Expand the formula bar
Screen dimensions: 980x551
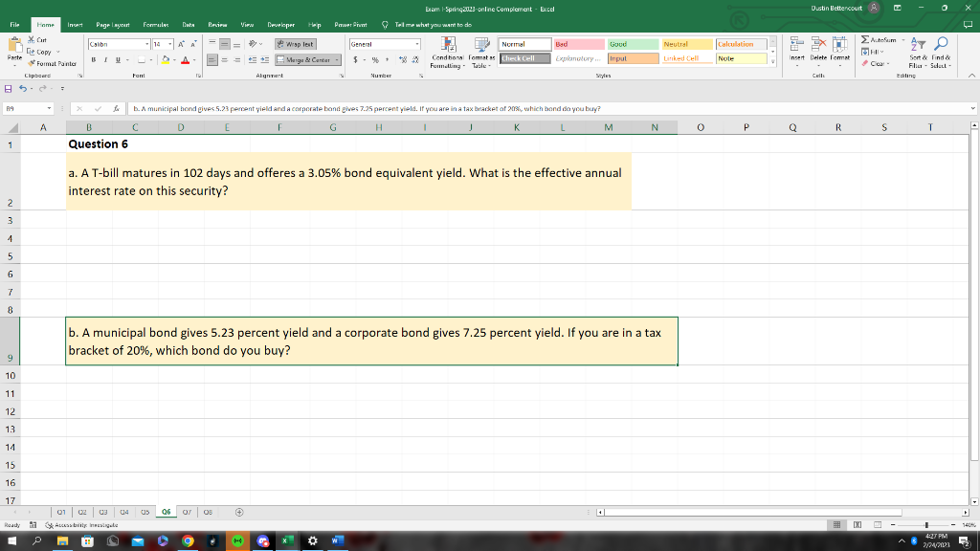(972, 109)
